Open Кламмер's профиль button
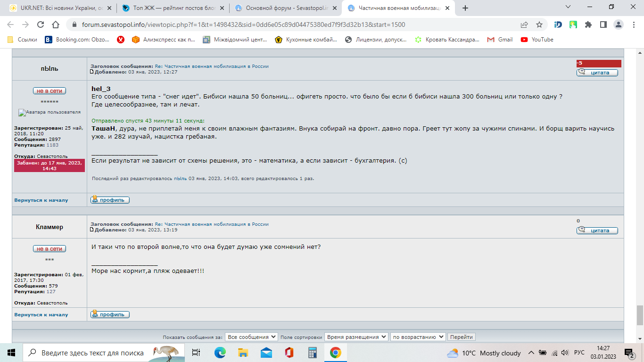The height and width of the screenshot is (362, 644). pos(110,314)
